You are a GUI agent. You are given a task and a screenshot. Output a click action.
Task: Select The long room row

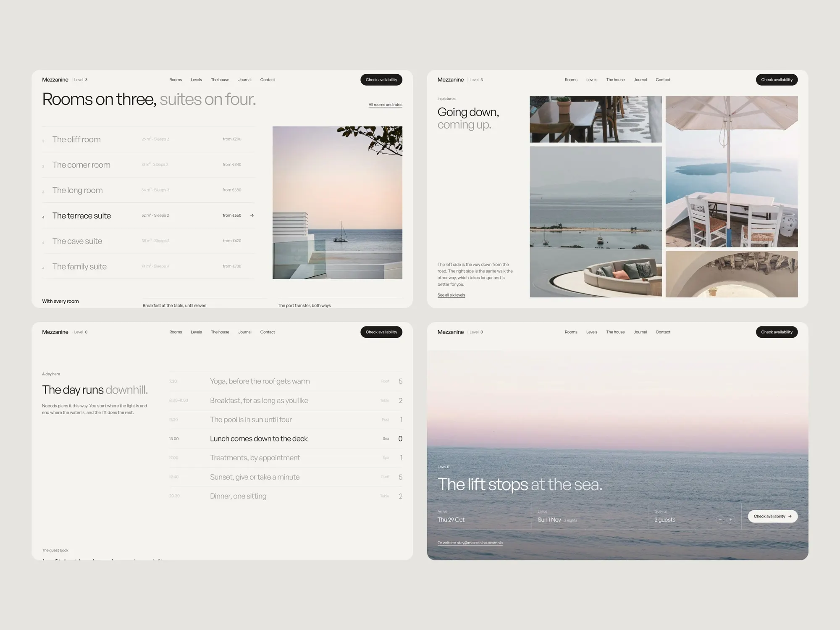[x=148, y=190]
